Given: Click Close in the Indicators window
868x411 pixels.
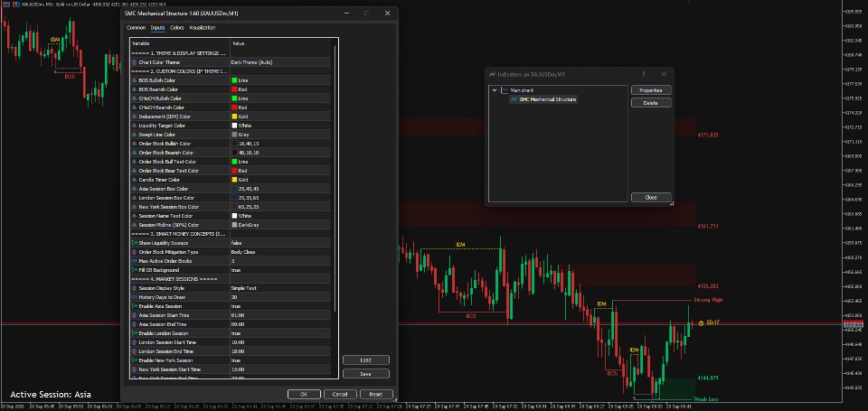Looking at the screenshot, I should [x=651, y=198].
